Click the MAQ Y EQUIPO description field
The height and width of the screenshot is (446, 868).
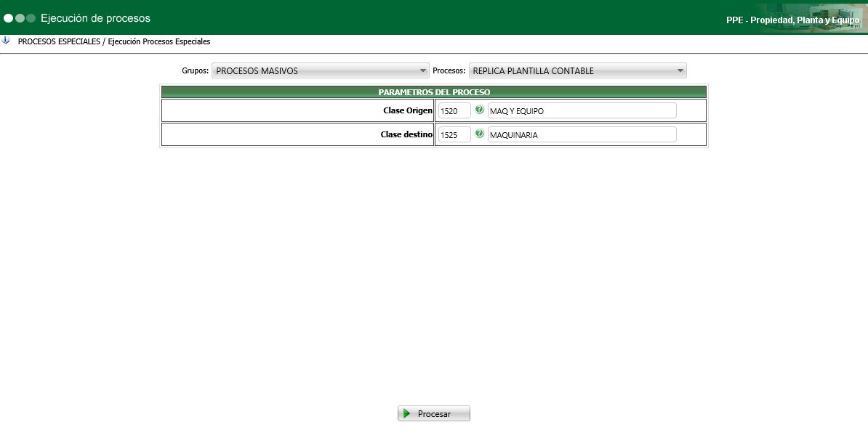[582, 110]
